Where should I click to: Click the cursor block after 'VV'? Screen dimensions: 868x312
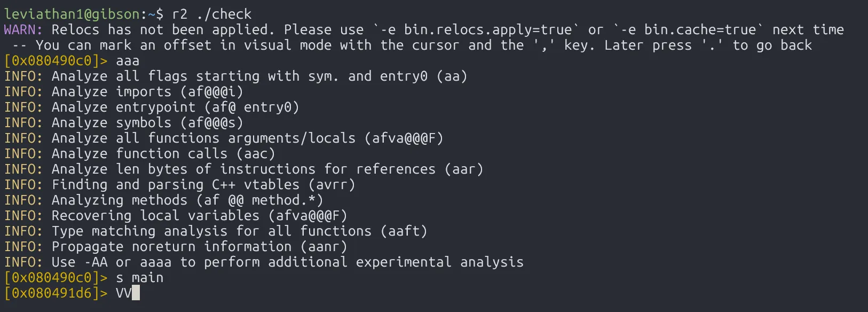click(136, 293)
